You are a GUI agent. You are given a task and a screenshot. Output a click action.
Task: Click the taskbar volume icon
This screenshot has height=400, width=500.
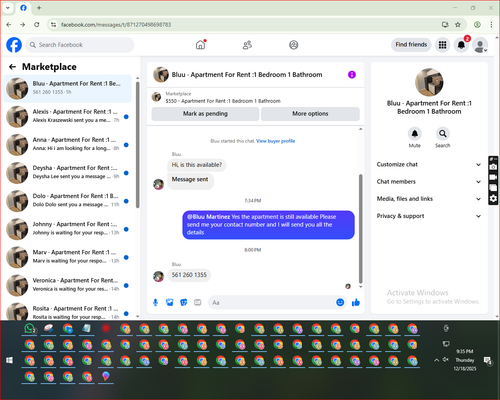pyautogui.click(x=446, y=360)
